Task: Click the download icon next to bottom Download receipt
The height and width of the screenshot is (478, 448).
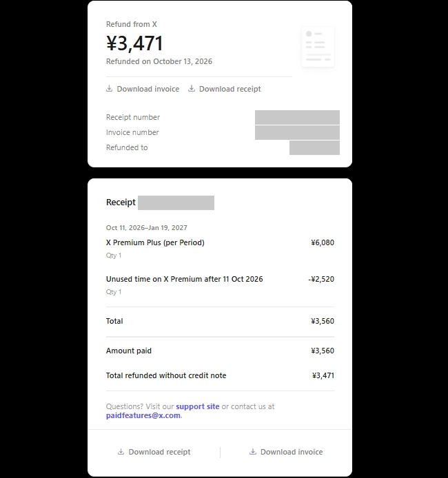Action: 121,452
